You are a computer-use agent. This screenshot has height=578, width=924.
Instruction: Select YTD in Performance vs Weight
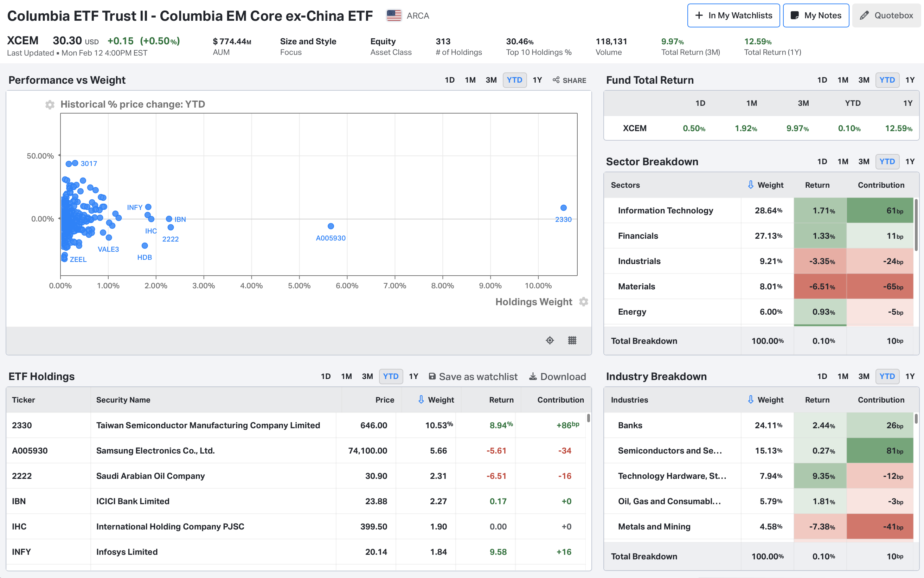tap(515, 80)
